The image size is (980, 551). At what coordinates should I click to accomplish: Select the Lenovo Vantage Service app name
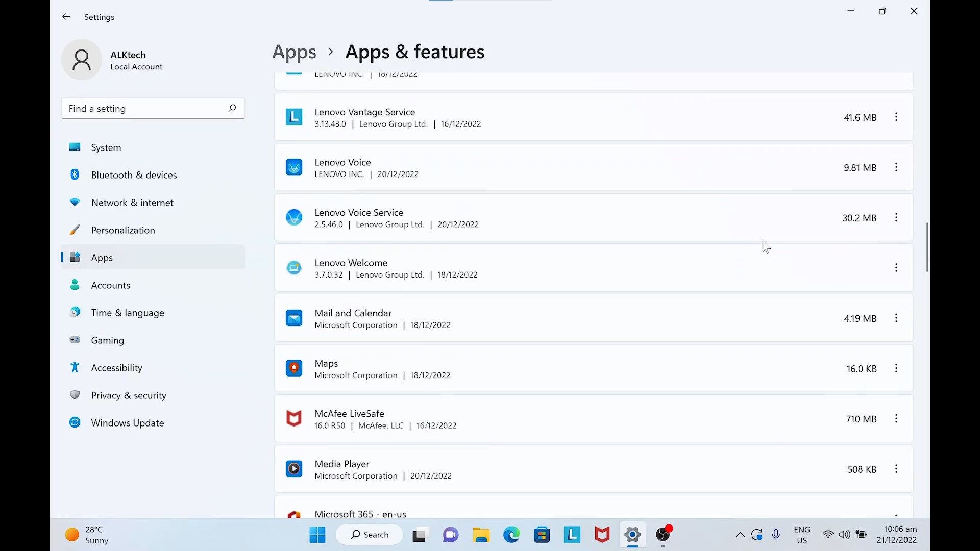tap(365, 112)
